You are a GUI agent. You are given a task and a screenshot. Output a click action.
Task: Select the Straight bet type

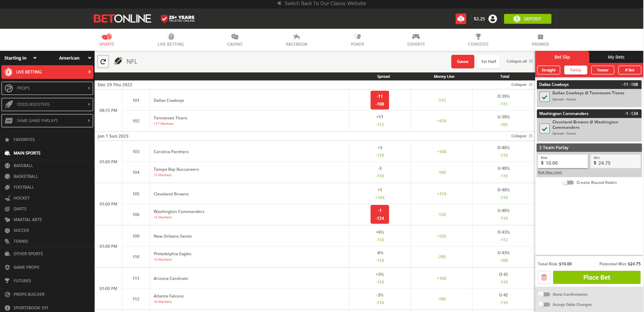pos(548,70)
